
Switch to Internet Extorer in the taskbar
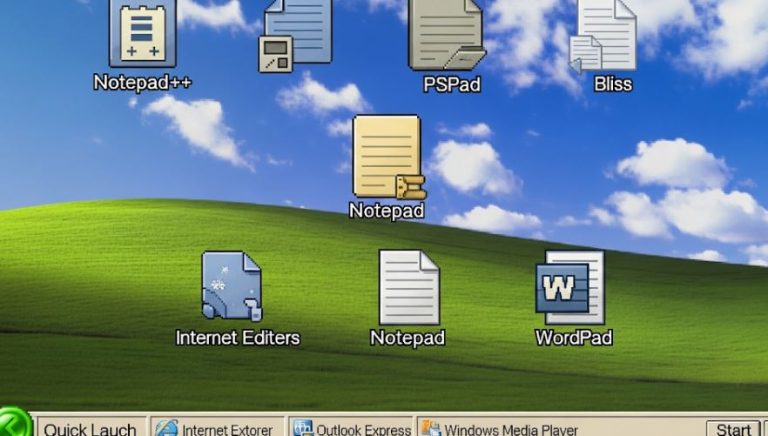(217, 427)
